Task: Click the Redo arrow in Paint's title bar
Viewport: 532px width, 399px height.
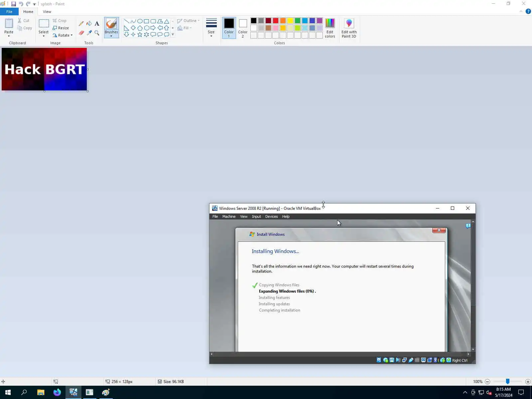Action: (x=28, y=4)
